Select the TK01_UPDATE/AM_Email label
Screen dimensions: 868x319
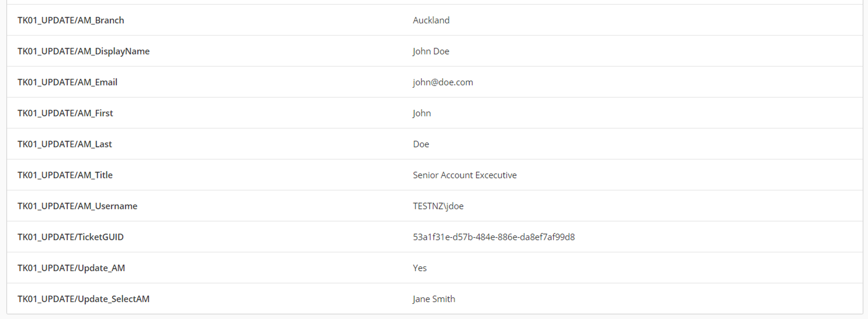67,82
